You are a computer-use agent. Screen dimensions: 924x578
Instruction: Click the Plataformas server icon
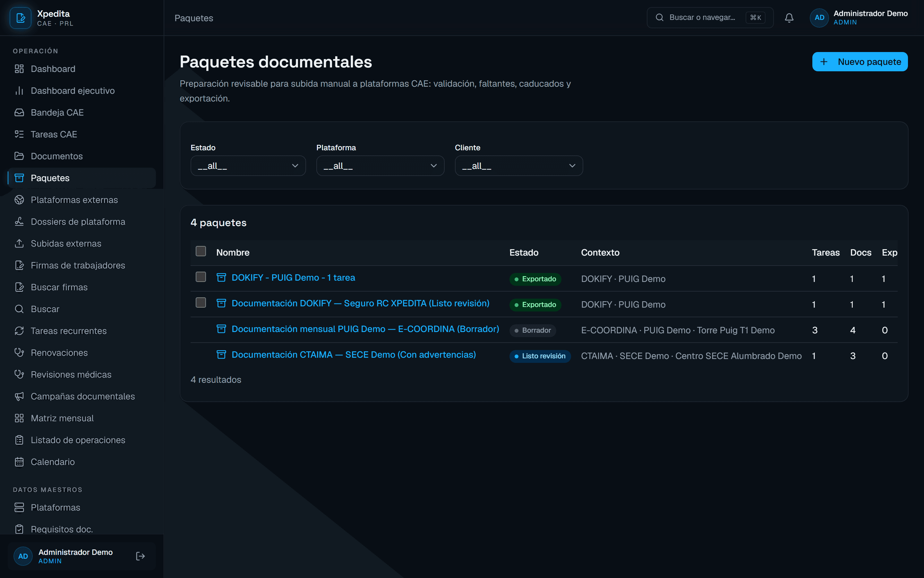point(19,507)
